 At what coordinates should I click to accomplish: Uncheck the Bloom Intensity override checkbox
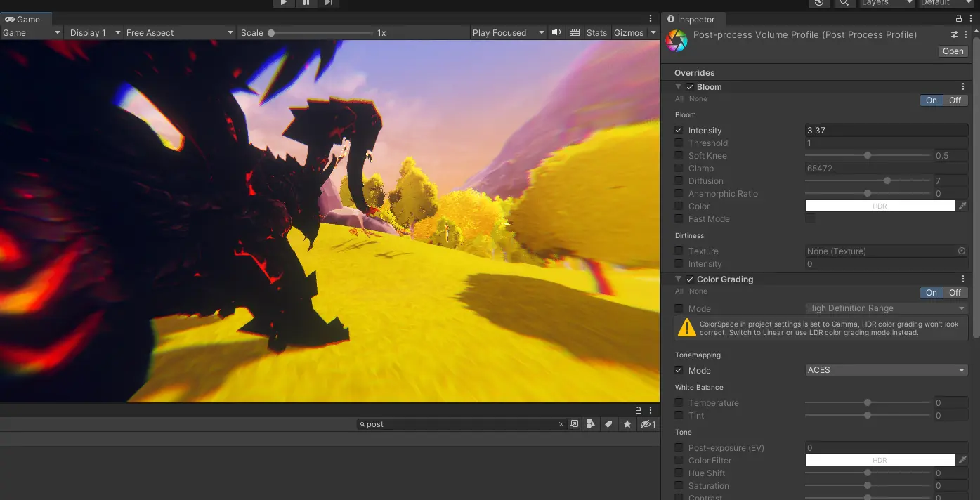(679, 130)
